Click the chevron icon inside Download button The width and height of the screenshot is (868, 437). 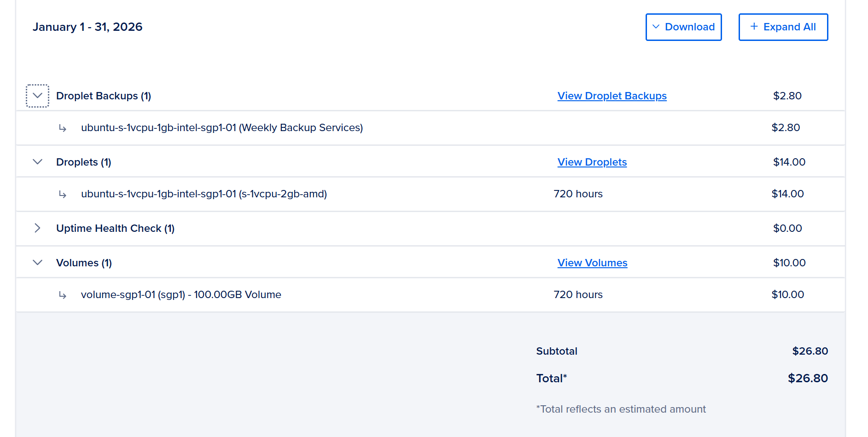[656, 27]
